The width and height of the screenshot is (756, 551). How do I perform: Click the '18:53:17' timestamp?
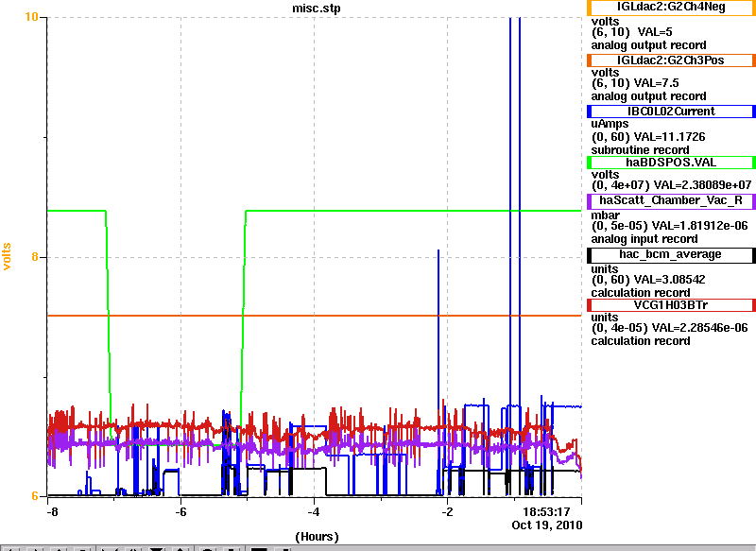(547, 512)
